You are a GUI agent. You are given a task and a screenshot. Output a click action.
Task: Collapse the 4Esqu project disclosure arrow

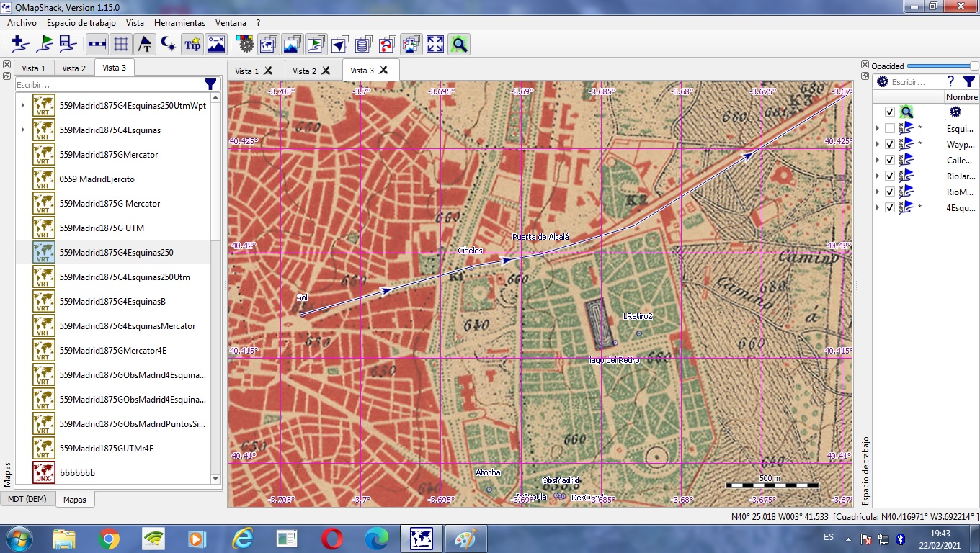[878, 207]
